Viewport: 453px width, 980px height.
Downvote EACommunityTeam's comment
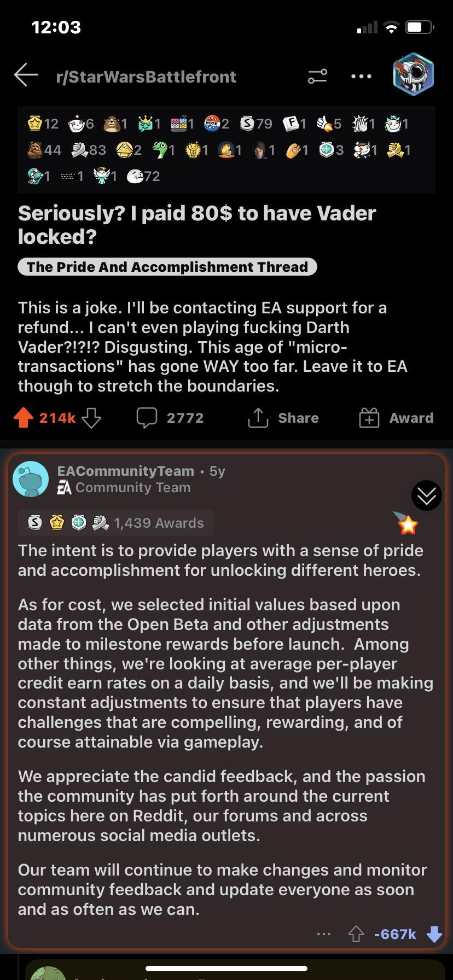tap(434, 934)
